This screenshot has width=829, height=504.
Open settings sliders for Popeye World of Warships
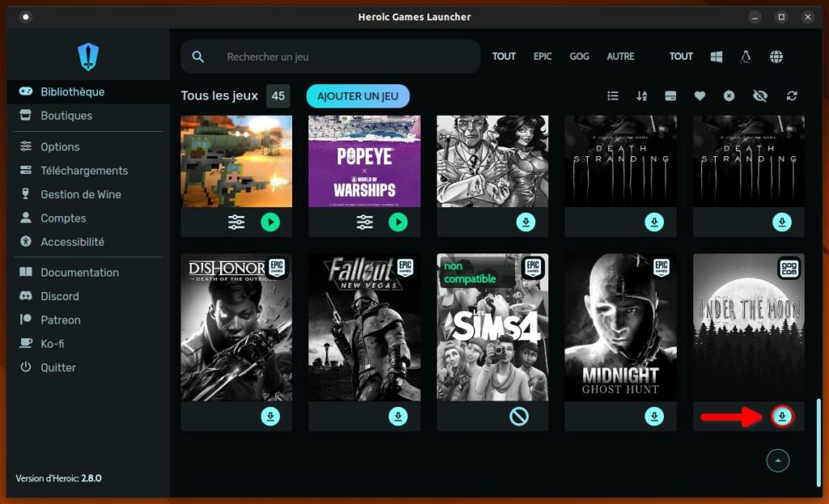[x=365, y=222]
